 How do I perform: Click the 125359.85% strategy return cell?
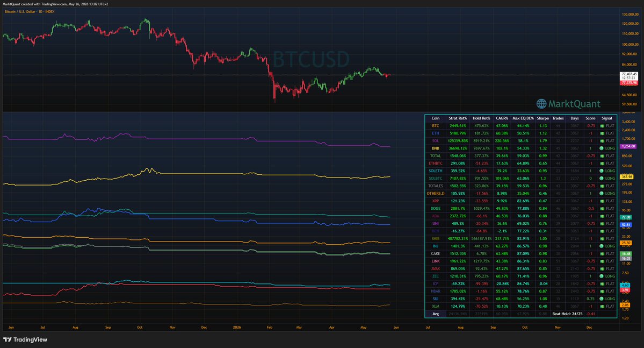458,141
